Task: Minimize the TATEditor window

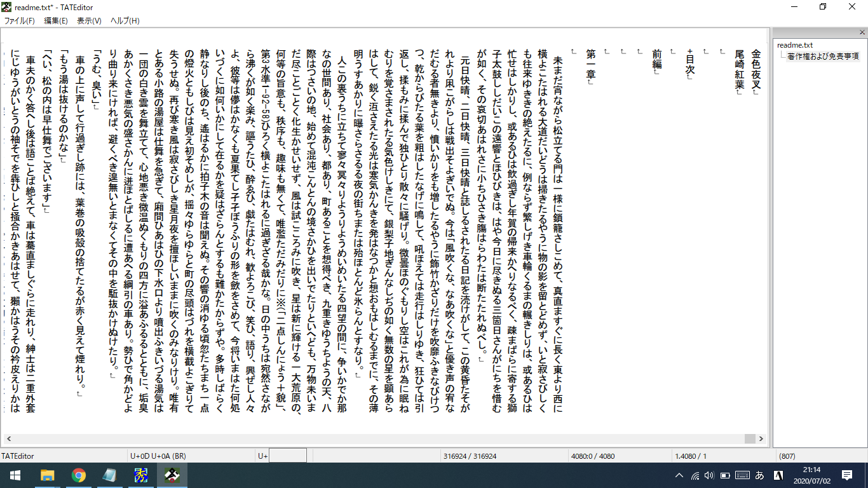Action: [x=794, y=6]
